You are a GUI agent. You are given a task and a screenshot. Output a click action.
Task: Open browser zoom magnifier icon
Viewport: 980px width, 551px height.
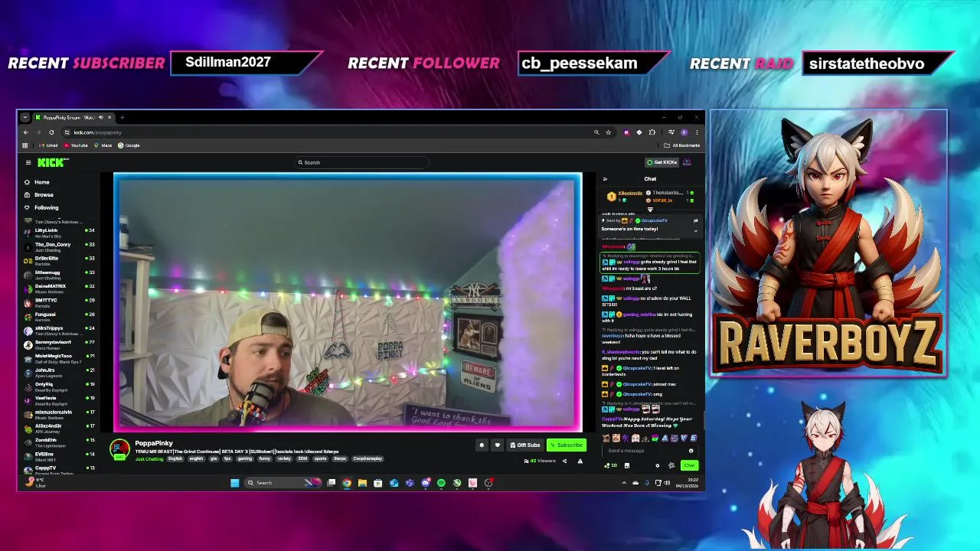point(596,132)
